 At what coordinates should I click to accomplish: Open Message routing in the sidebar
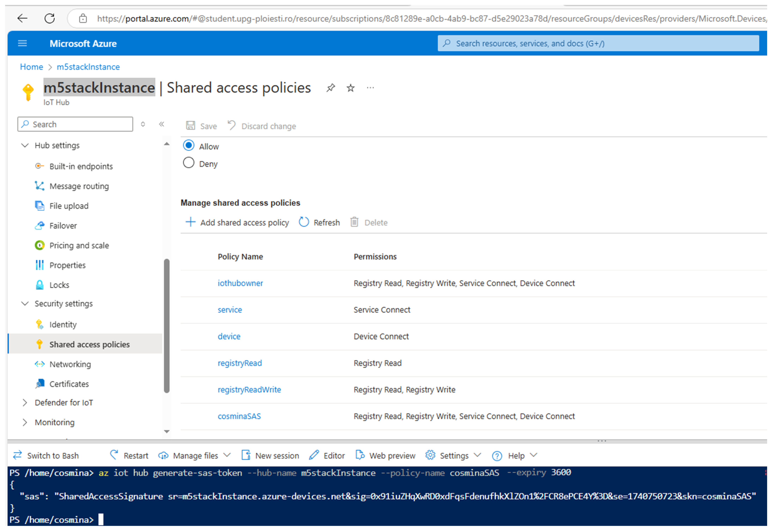click(79, 186)
